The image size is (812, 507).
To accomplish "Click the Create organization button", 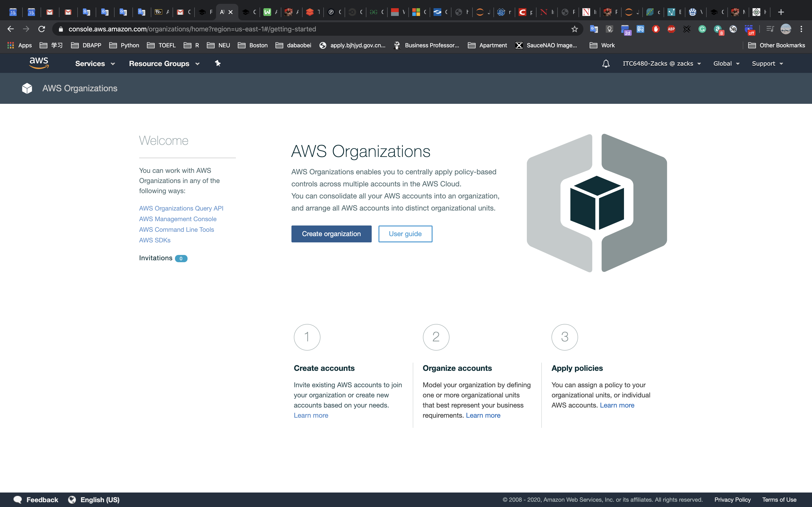I will [331, 234].
